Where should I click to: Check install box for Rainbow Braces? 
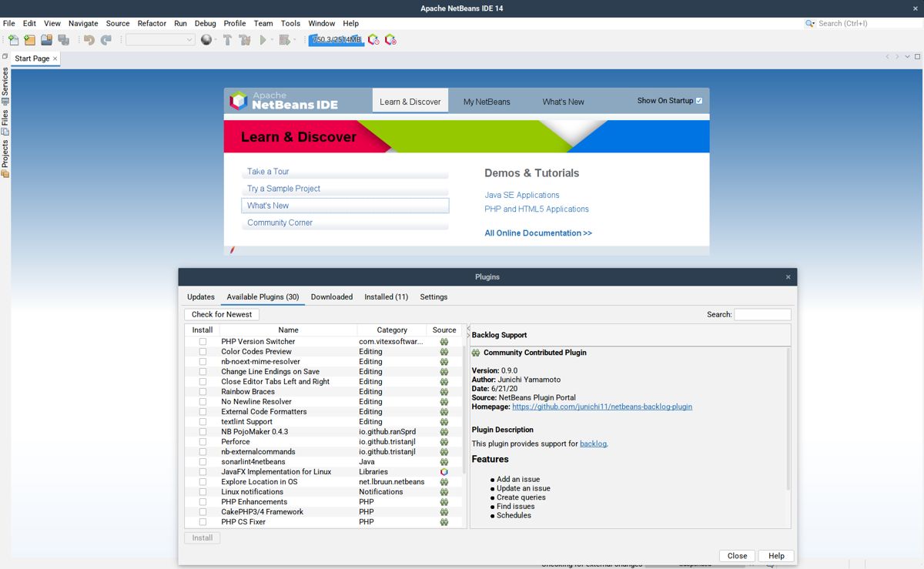(x=203, y=392)
